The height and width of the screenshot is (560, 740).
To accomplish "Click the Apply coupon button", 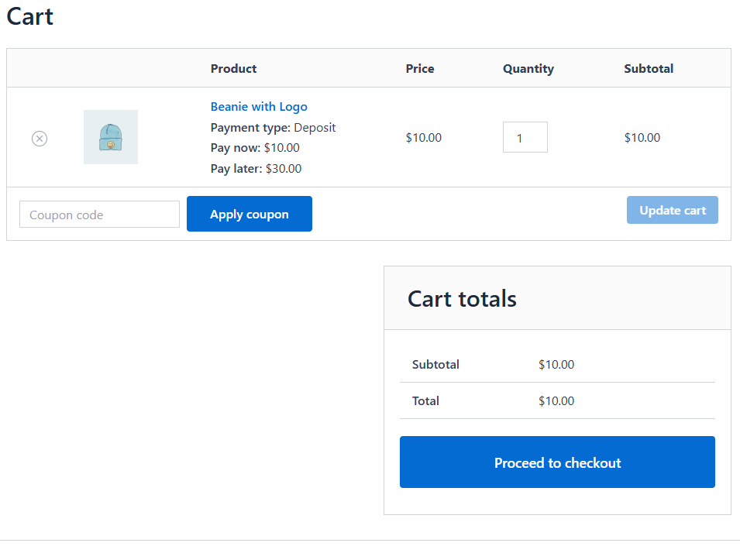I will pos(249,214).
